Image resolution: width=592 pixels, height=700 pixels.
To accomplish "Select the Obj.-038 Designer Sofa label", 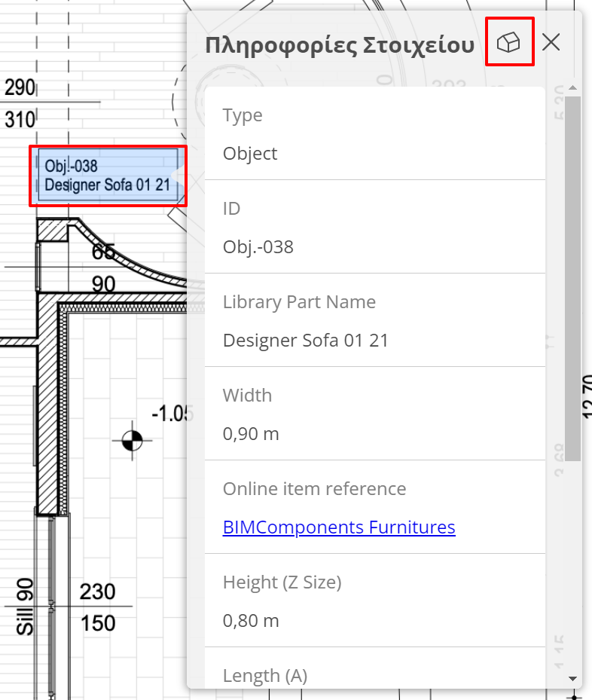I will 108,176.
